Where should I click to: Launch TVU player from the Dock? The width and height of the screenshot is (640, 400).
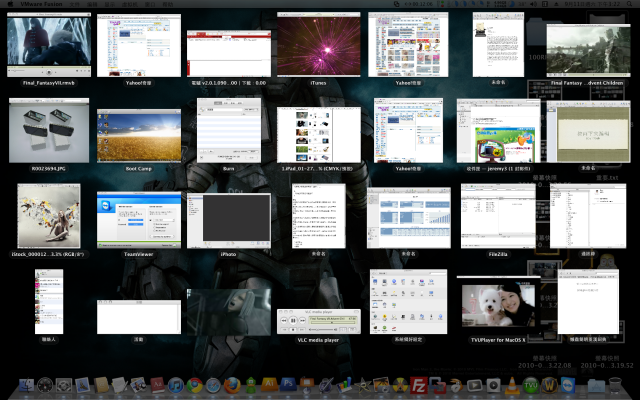531,385
